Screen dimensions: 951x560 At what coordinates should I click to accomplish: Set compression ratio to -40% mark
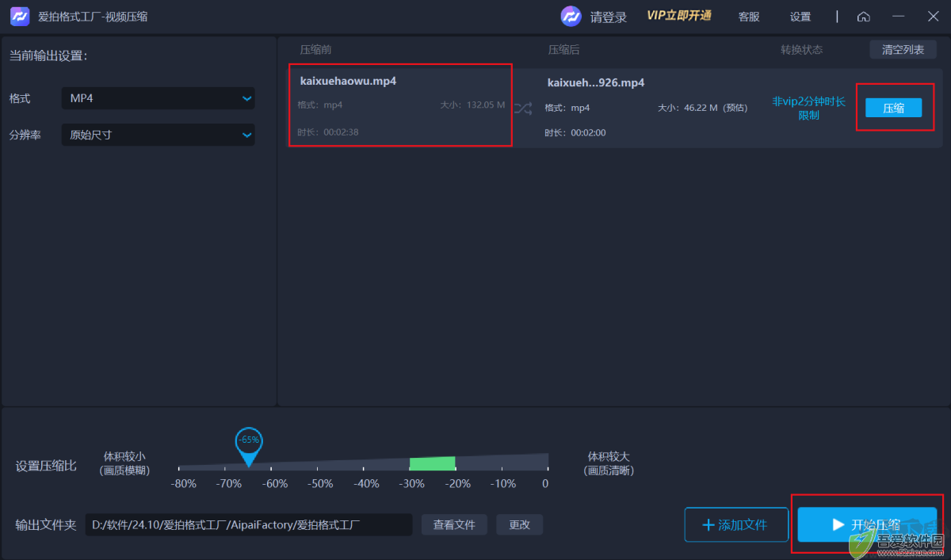point(366,483)
